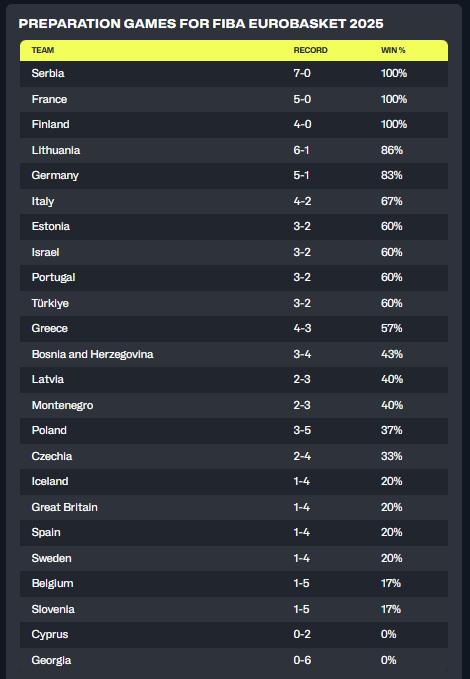Click Greece's 57% win percentage

coord(392,328)
